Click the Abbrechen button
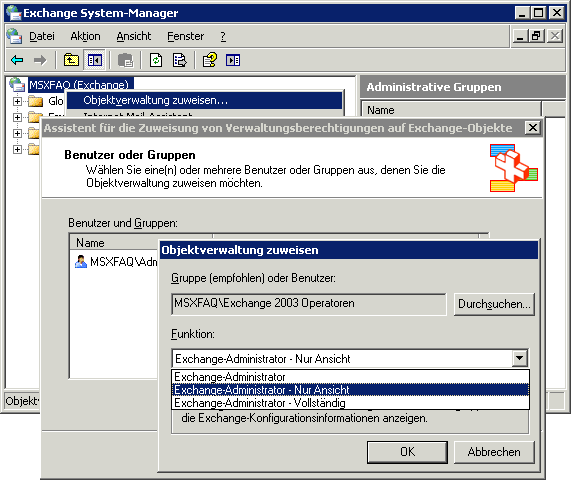The width and height of the screenshot is (571, 480). click(494, 452)
